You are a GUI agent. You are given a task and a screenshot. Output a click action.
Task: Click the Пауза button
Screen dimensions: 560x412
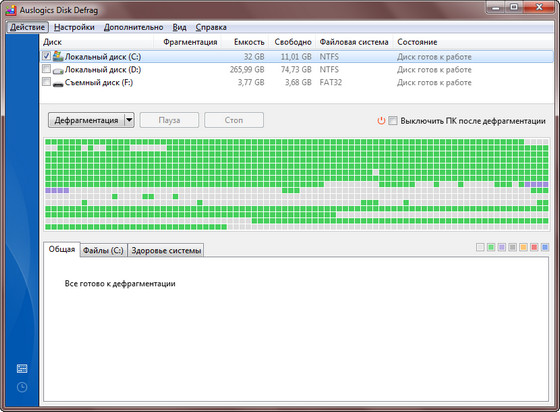169,120
